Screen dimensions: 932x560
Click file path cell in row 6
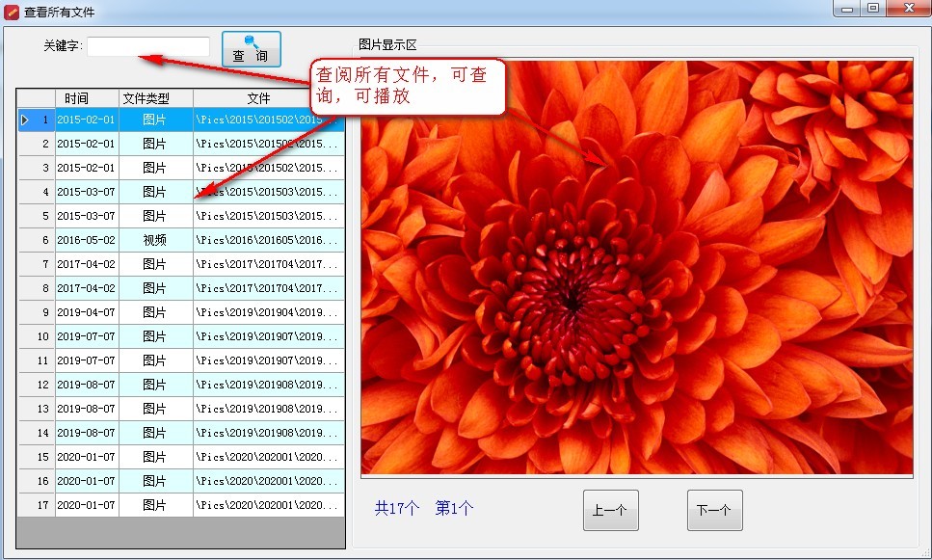[x=269, y=240]
